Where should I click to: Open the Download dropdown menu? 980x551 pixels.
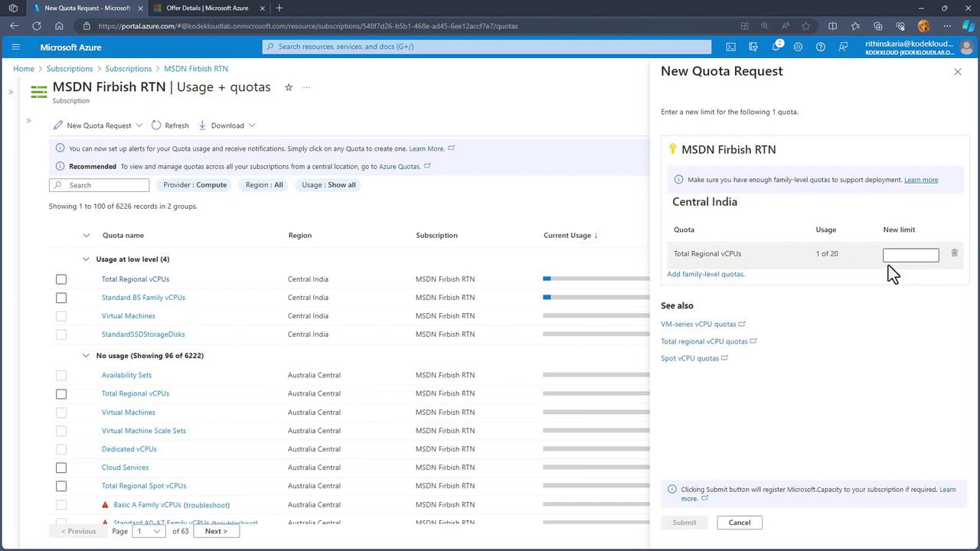[x=227, y=126]
